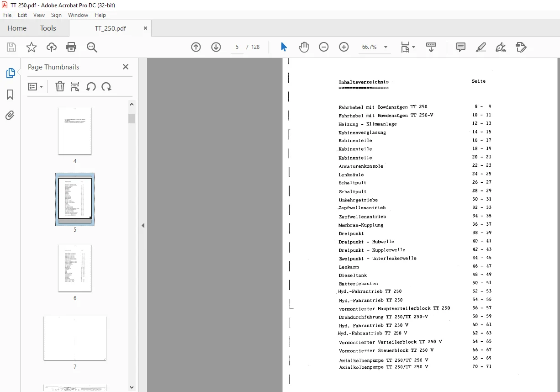The image size is (560, 392).
Task: Click the 'Seite' column header
Action: (479, 81)
